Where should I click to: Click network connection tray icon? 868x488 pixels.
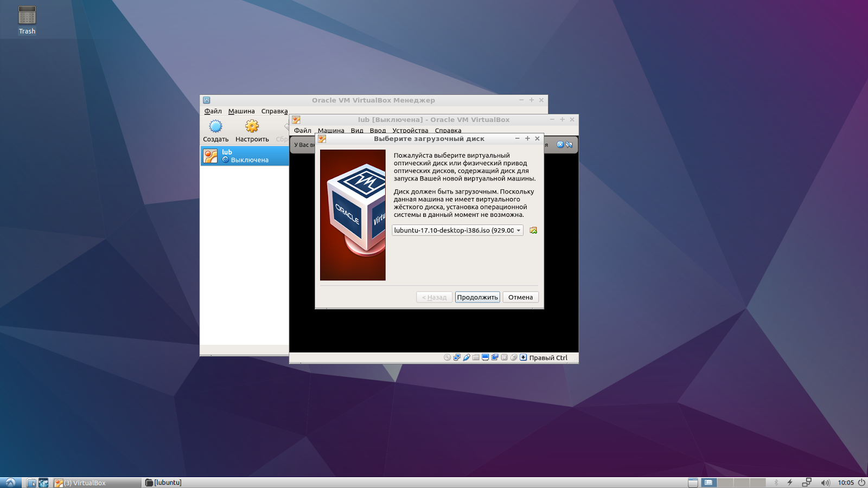[807, 482]
